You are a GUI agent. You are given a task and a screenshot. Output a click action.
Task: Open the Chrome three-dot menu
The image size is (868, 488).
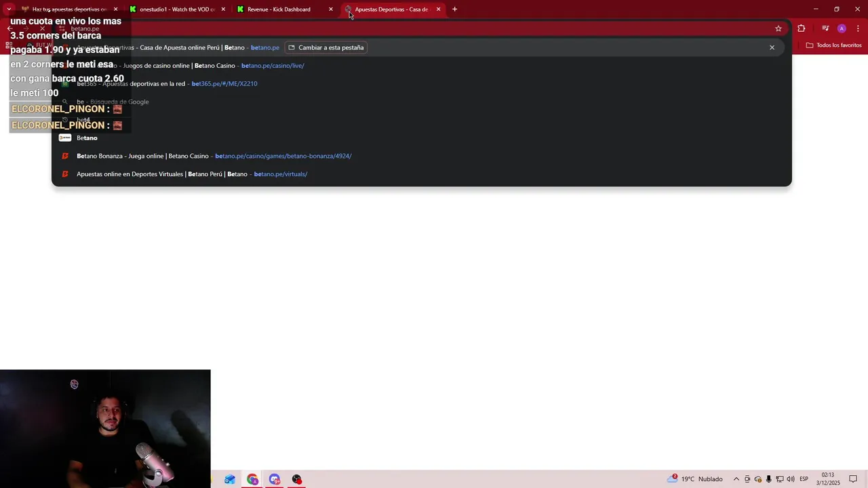coord(856,28)
